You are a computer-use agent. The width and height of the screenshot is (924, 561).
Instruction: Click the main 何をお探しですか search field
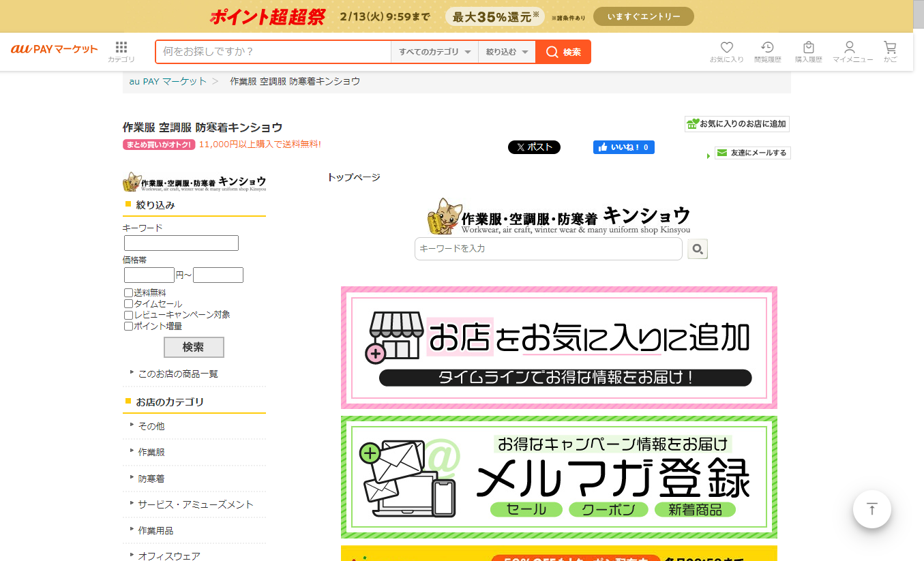tap(273, 52)
